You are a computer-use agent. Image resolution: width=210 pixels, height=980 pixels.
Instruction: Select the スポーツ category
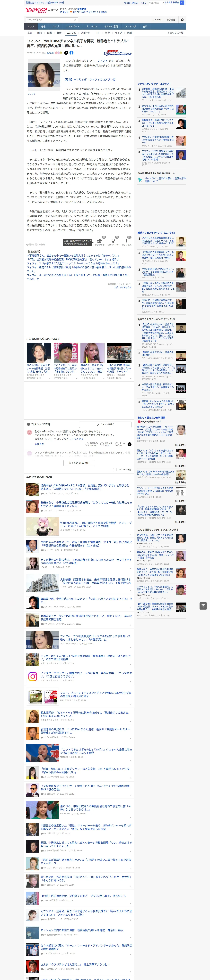point(85,33)
